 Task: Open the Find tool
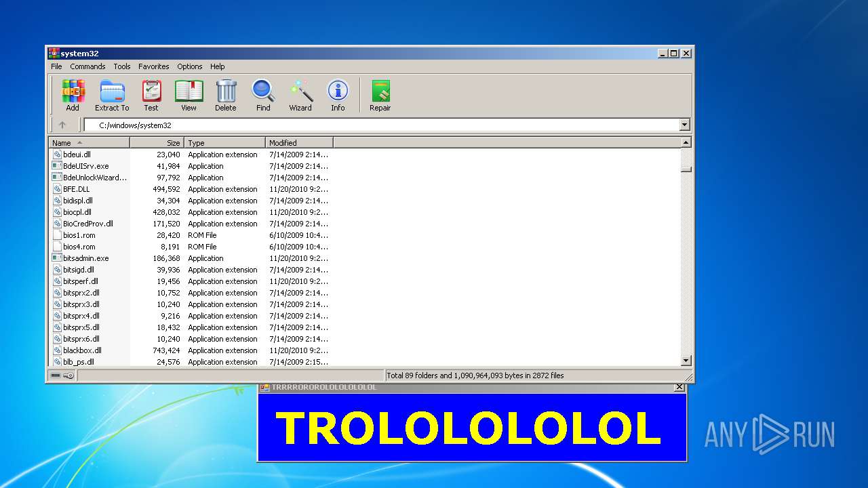click(x=263, y=95)
